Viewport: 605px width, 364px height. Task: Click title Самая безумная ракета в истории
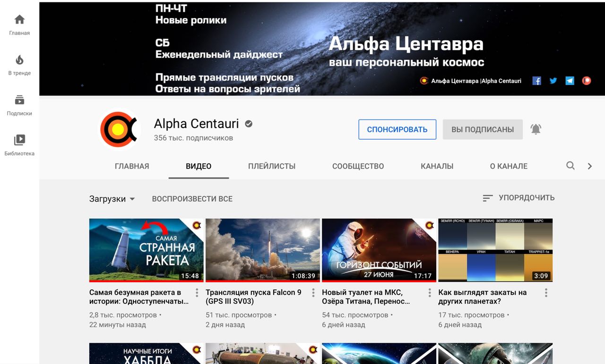click(139, 297)
